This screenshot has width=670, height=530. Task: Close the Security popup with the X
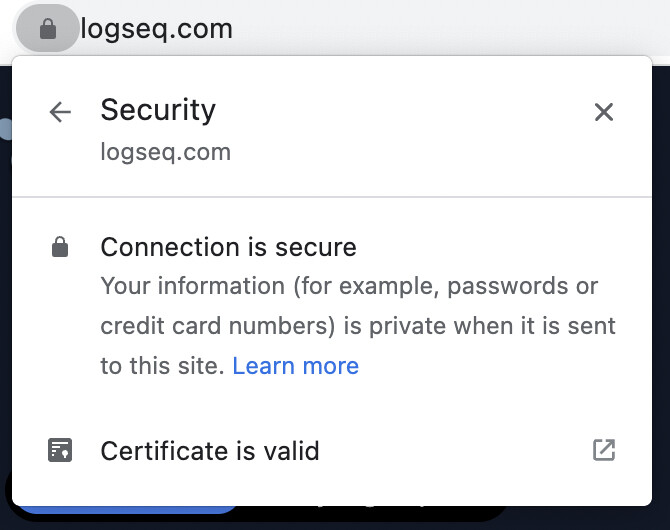click(604, 112)
